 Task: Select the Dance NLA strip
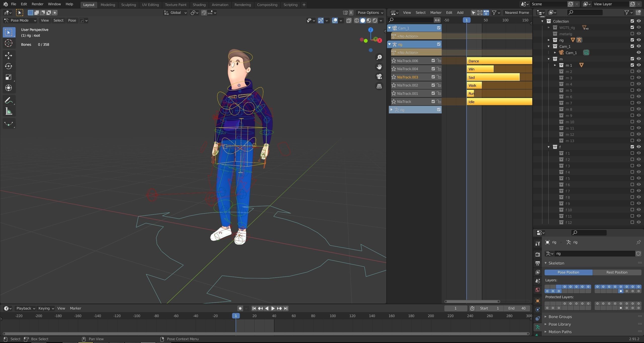click(x=499, y=61)
